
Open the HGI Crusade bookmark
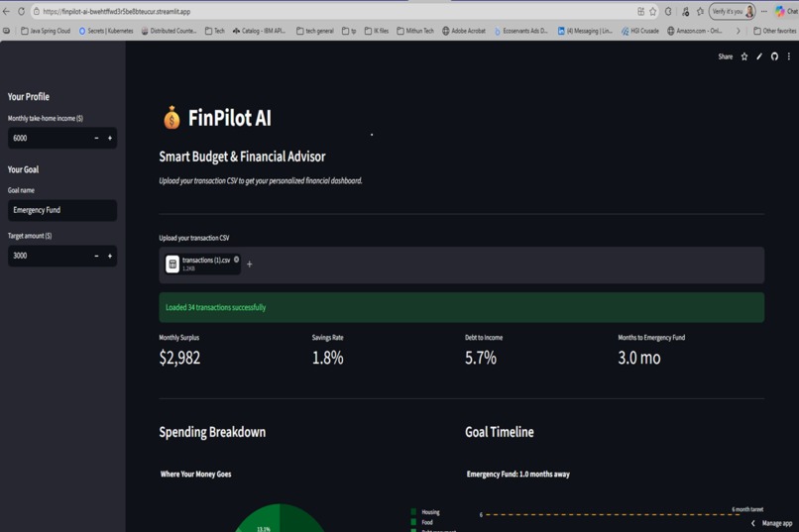pos(640,31)
